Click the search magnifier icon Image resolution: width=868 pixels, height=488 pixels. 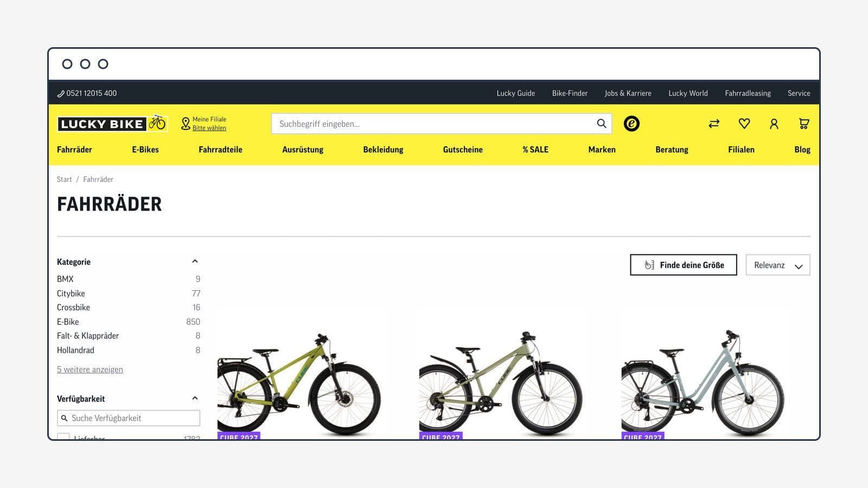point(602,124)
